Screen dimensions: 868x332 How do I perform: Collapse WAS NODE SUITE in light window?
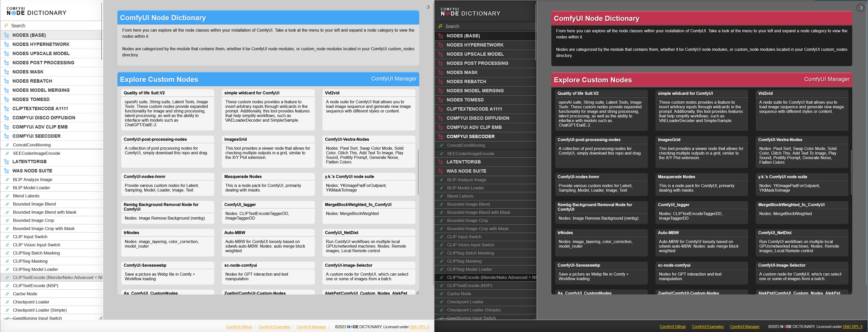click(51, 171)
